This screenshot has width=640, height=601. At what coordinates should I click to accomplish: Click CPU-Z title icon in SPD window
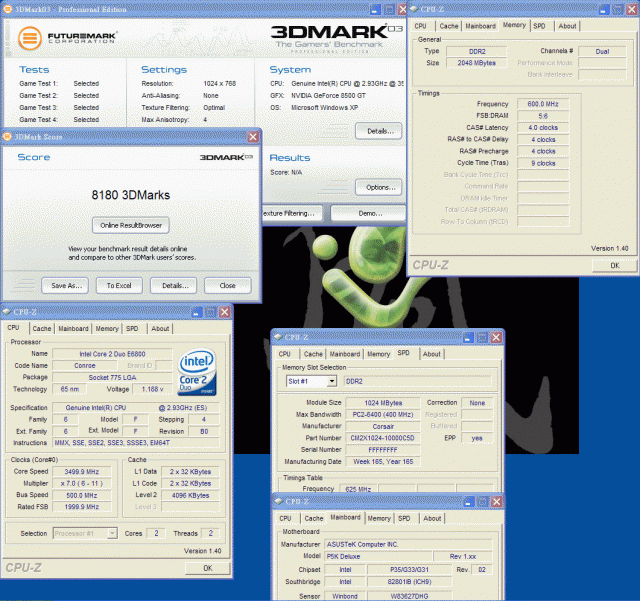point(278,337)
